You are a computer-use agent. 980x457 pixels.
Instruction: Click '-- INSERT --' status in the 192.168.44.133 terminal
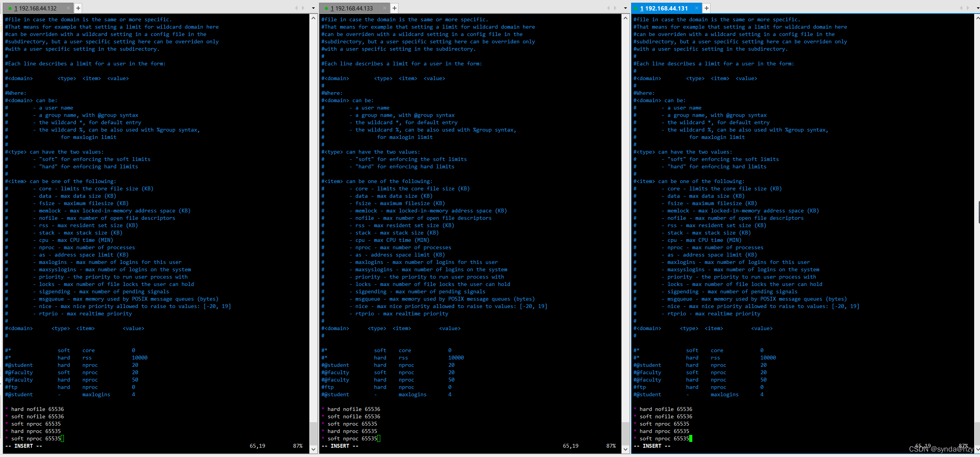pyautogui.click(x=340, y=446)
